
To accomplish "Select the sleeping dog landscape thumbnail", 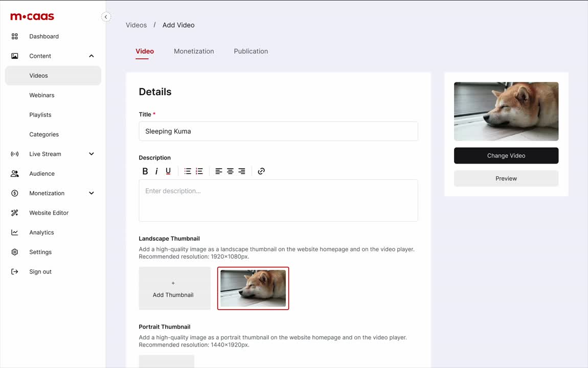I will [253, 288].
